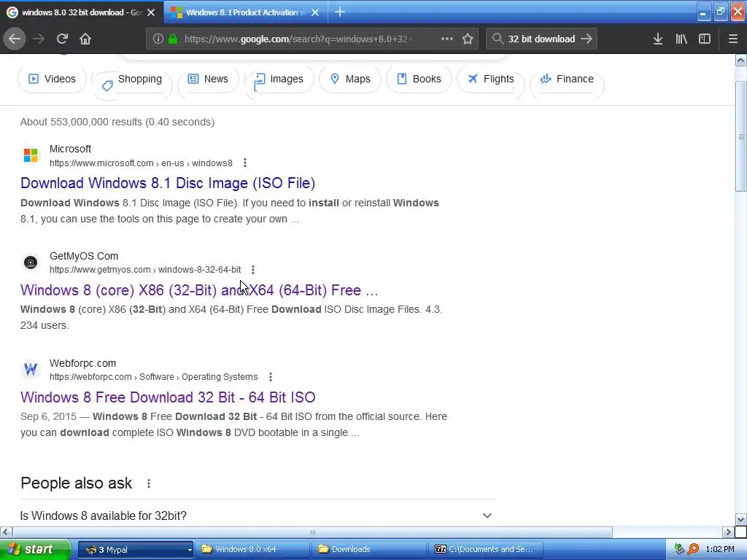747x560 pixels.
Task: Reload the current page
Action: [x=62, y=39]
